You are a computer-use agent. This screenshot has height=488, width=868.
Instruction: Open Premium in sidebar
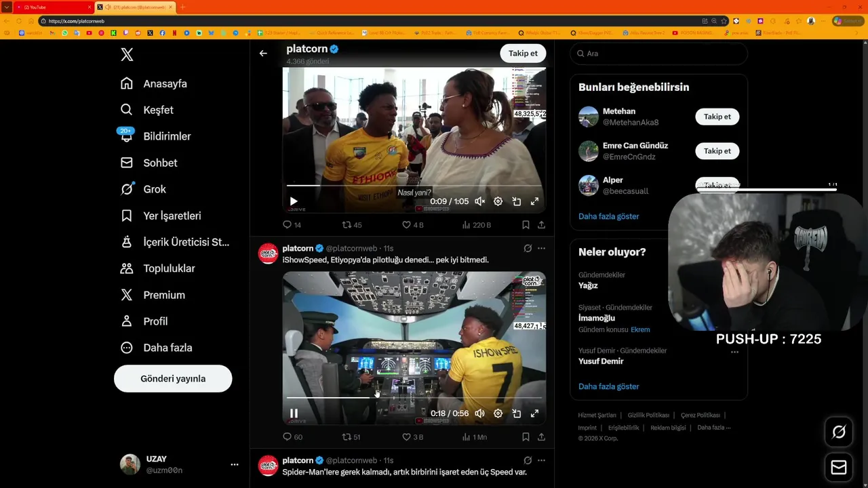click(x=153, y=295)
